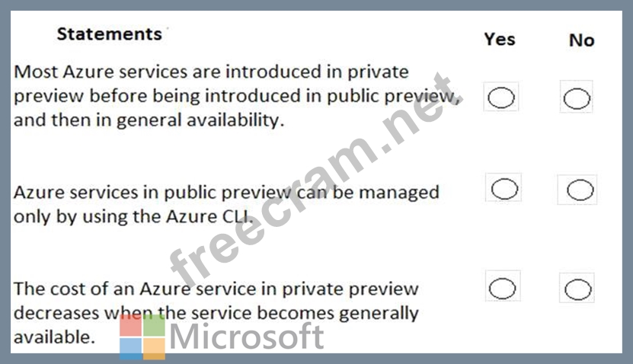Select Yes for the private preview introduction statement
The image size is (633, 364).
501,97
